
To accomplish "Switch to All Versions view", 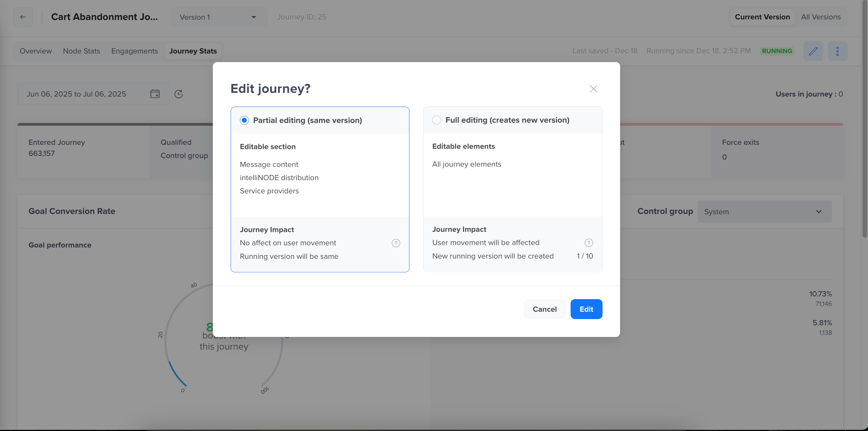I will (x=821, y=17).
